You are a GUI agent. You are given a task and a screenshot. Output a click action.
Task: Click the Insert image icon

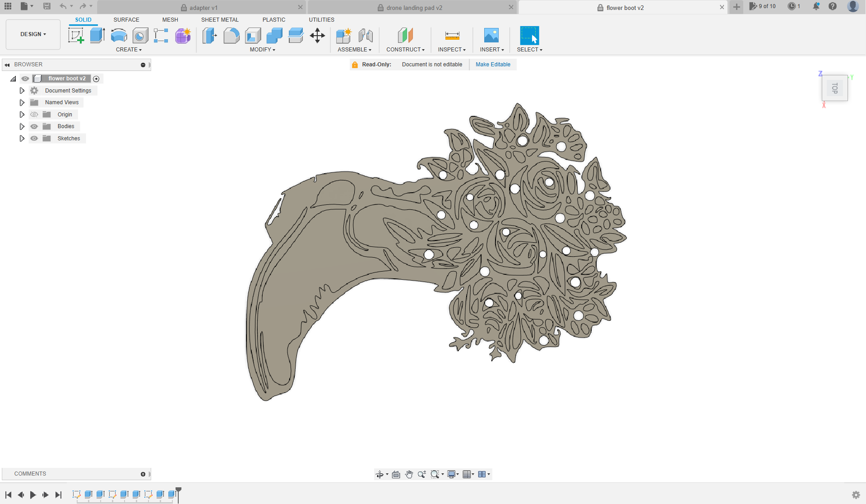(x=491, y=35)
